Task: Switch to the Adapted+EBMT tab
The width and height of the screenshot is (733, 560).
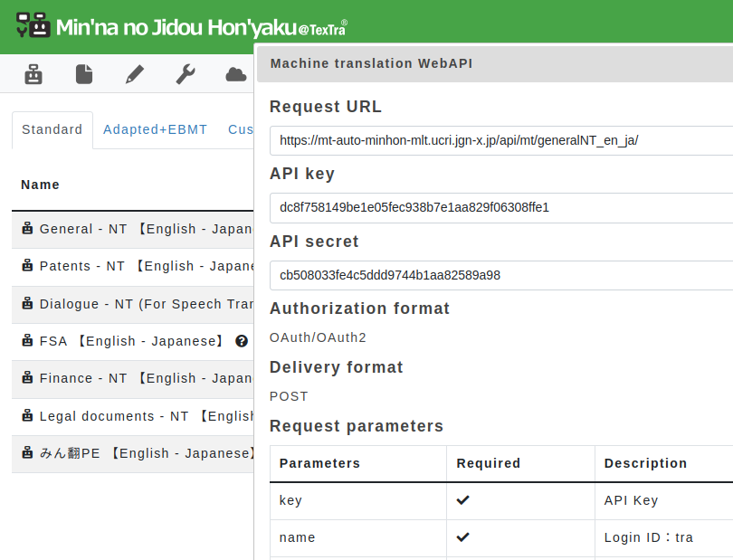Action: [x=155, y=129]
